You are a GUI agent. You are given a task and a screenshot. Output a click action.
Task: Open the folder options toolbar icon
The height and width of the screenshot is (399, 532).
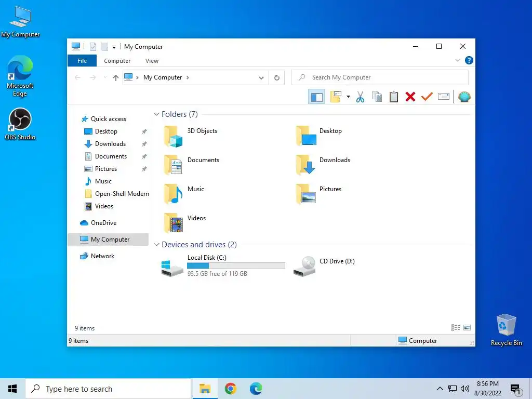click(x=336, y=97)
